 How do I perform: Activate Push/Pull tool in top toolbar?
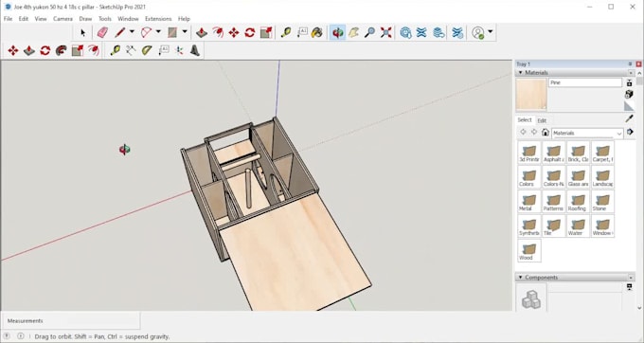point(201,32)
